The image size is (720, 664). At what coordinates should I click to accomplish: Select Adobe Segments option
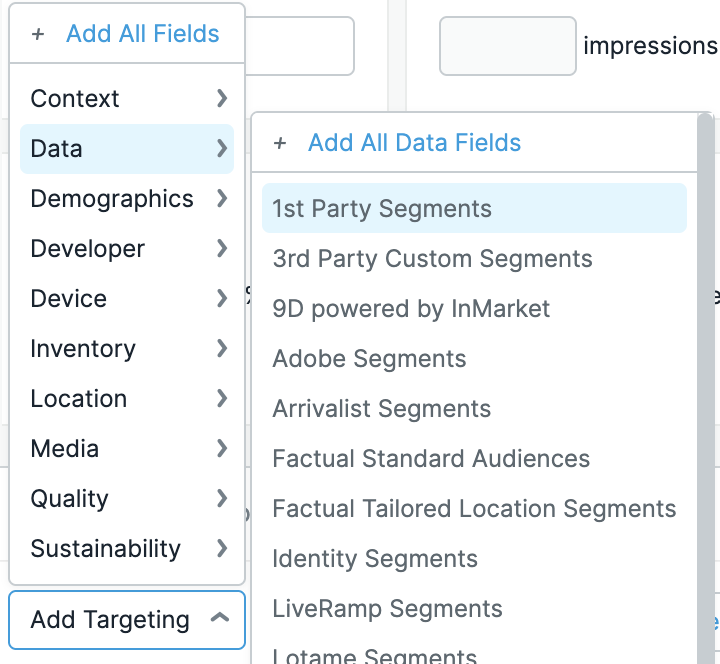[x=369, y=359]
